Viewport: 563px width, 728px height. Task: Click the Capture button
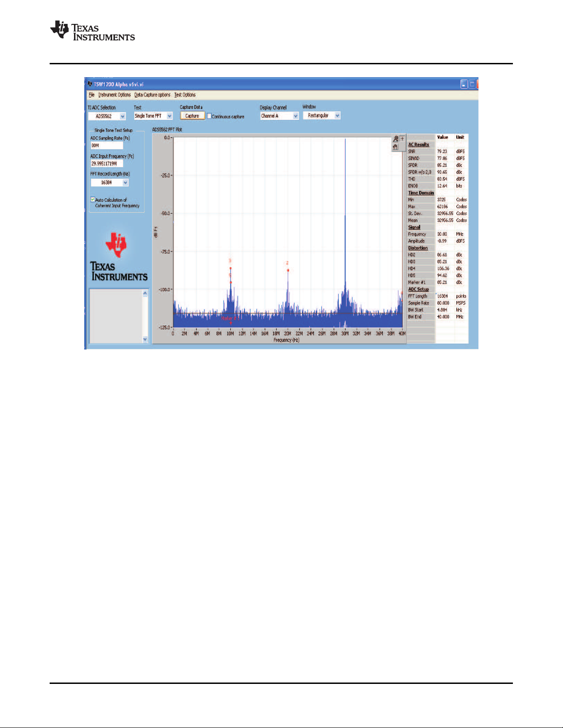(x=192, y=116)
